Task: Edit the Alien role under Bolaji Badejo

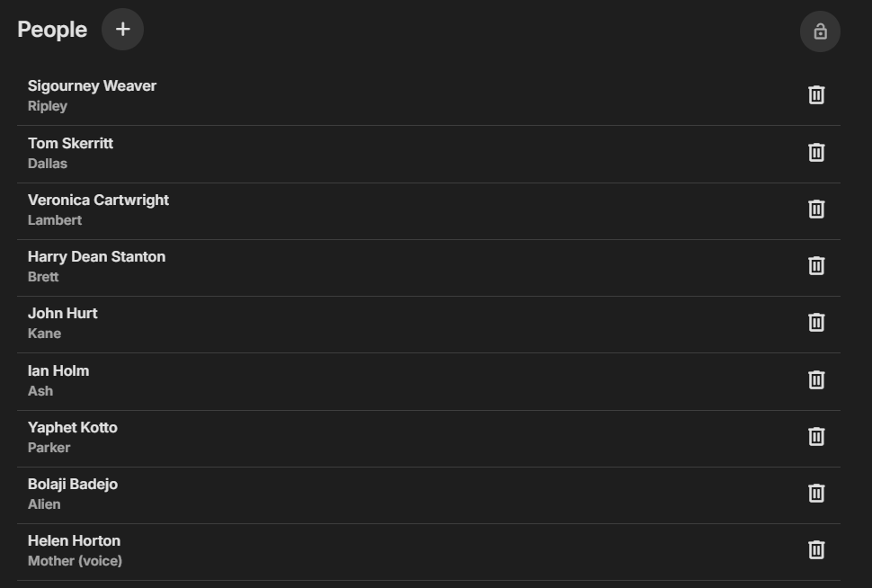Action: coord(44,504)
